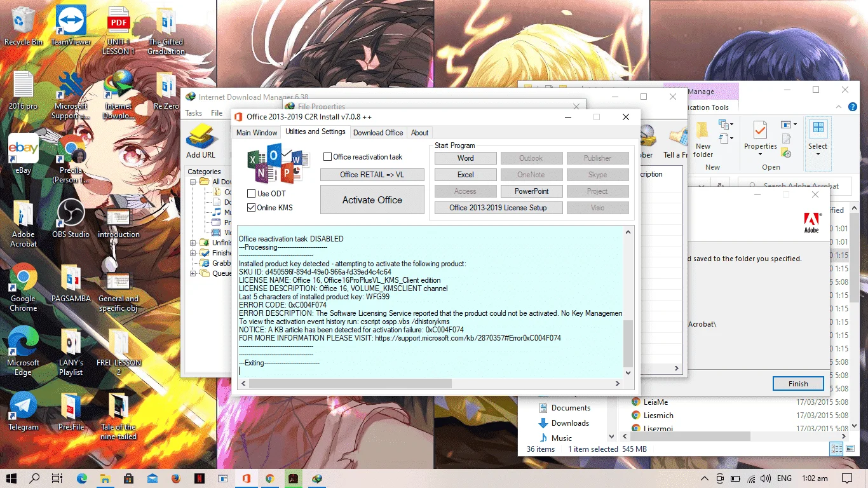Open the Mail app from the taskbar
The height and width of the screenshot is (488, 868).
[x=152, y=478]
